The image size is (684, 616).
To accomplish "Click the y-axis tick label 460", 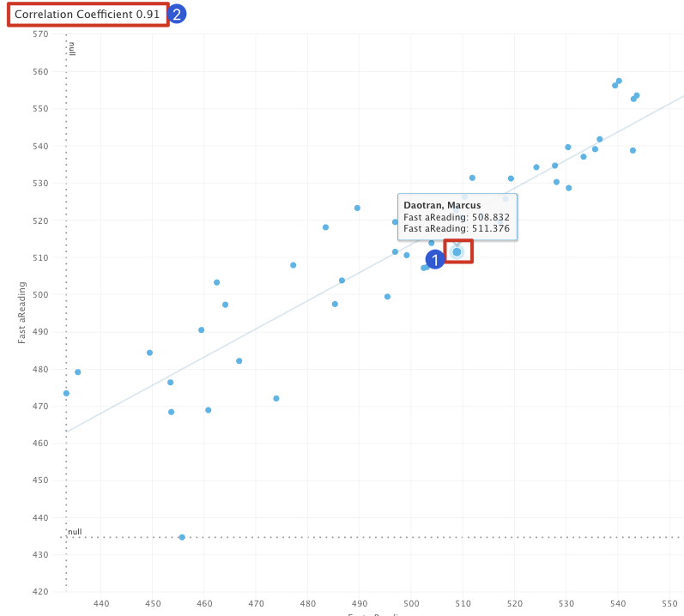I will coord(40,444).
